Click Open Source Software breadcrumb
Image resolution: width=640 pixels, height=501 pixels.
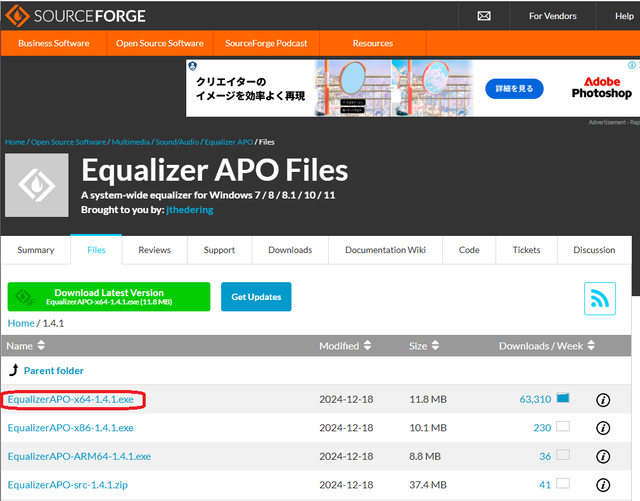coord(68,142)
